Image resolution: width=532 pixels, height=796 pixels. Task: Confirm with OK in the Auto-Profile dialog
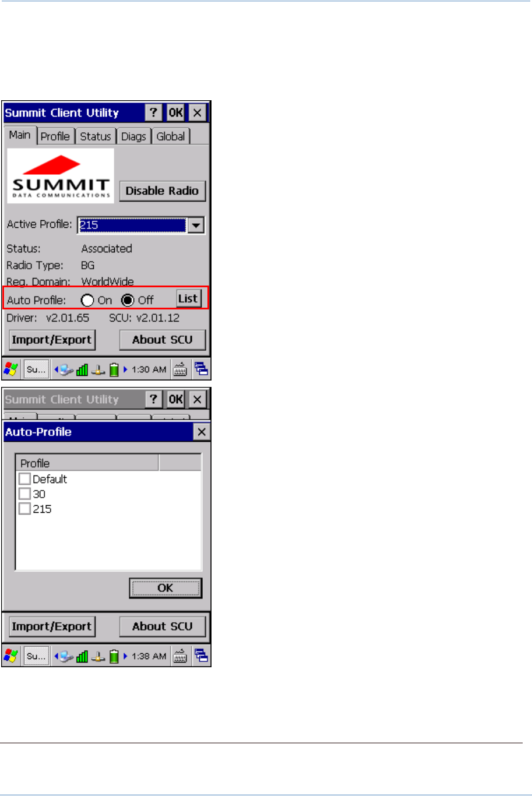(165, 588)
